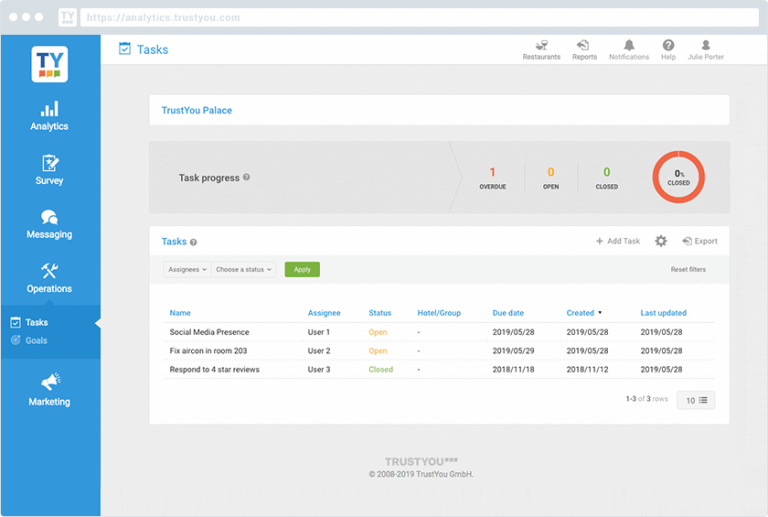Open the Social Media Presence task
Viewport: 768px width, 517px height.
pos(209,332)
